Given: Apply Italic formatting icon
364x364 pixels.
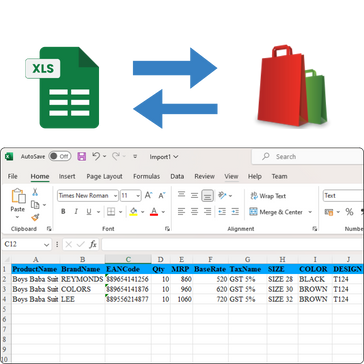Looking at the screenshot, I should (76, 212).
